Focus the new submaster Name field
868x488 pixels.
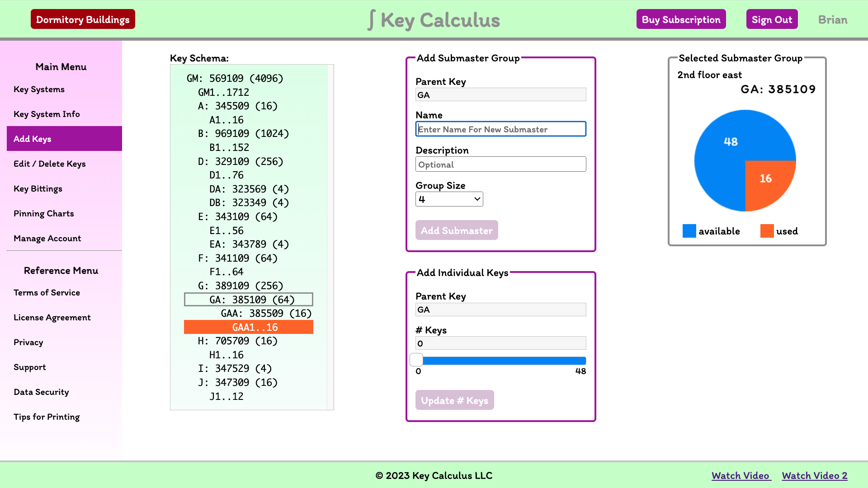click(500, 129)
